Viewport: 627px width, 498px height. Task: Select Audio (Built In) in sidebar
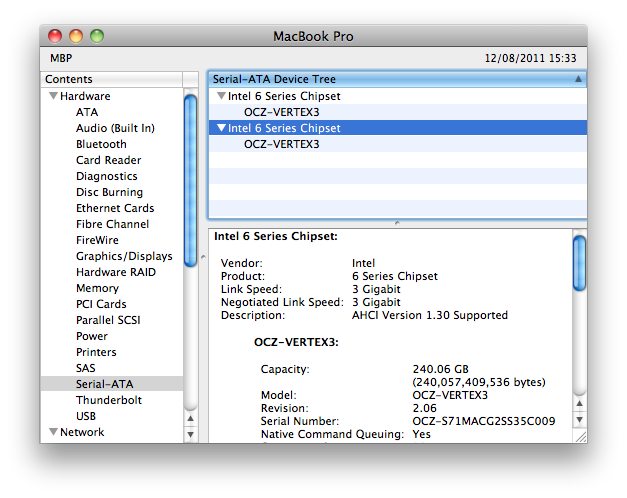pyautogui.click(x=115, y=128)
